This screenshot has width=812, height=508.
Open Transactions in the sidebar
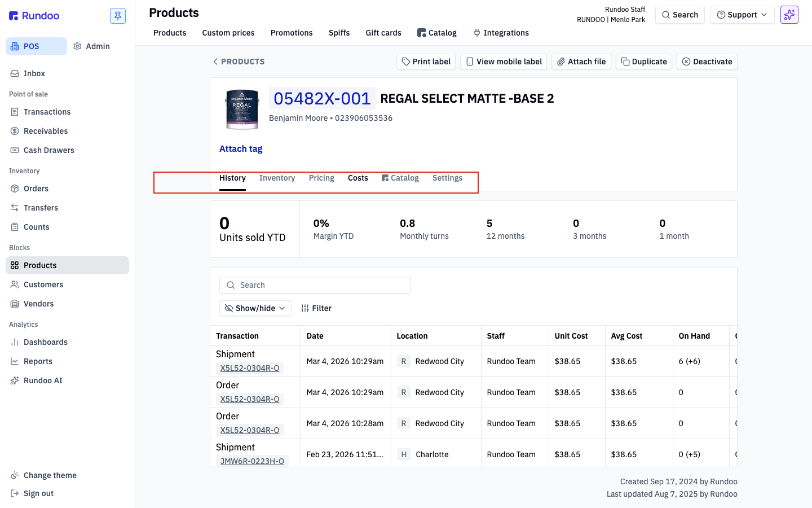67,112
